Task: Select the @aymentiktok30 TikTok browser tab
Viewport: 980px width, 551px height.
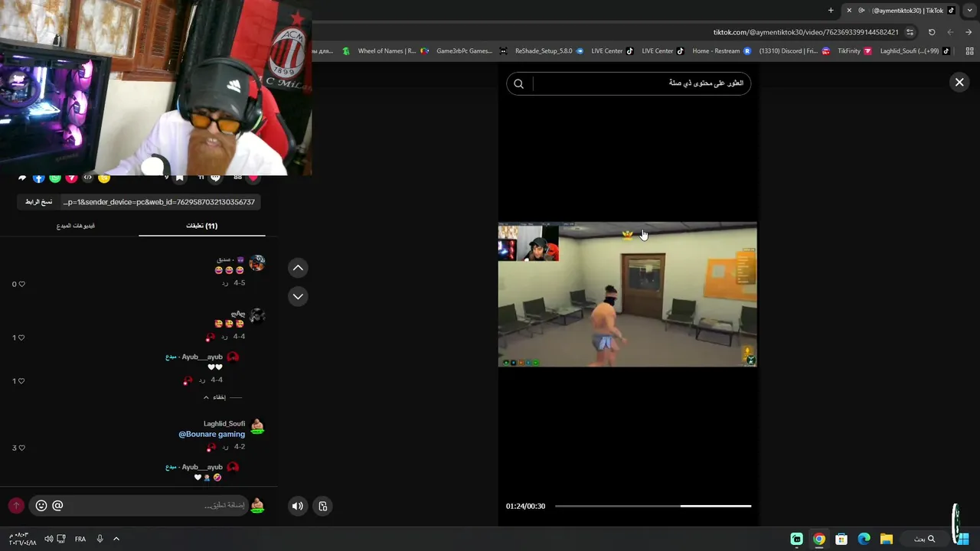Action: tap(901, 10)
